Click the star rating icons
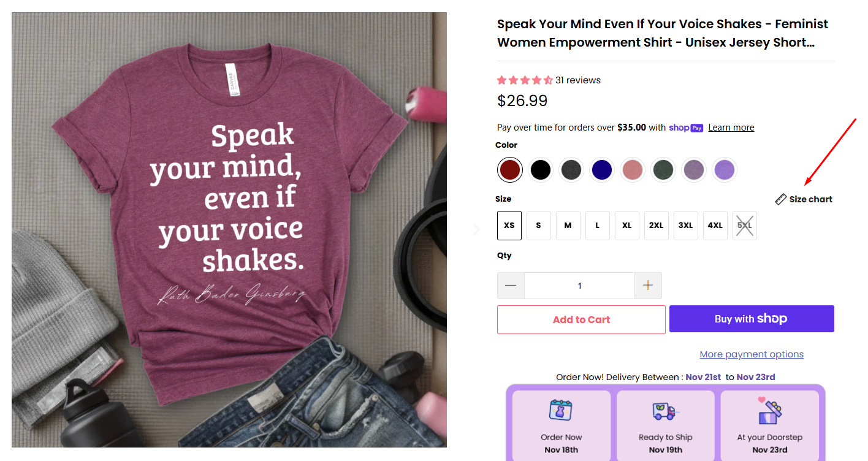This screenshot has height=461, width=868. point(525,80)
